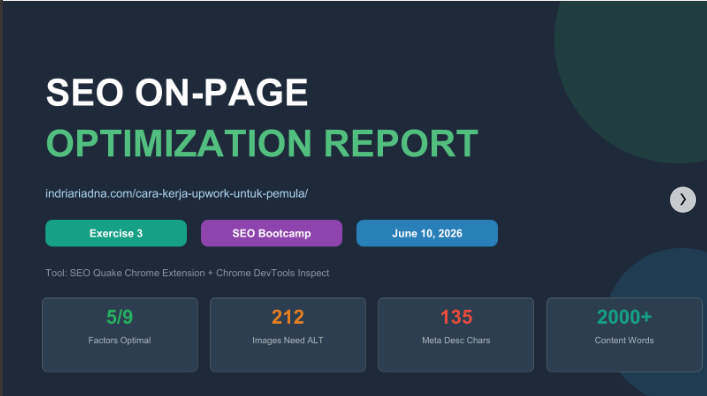Click the Images Need ALT label

click(x=288, y=341)
